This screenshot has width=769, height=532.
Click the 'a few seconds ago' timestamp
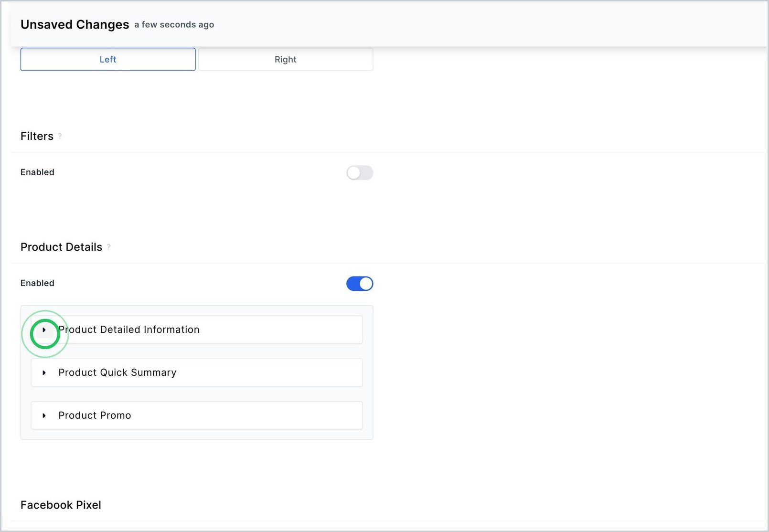pos(174,25)
